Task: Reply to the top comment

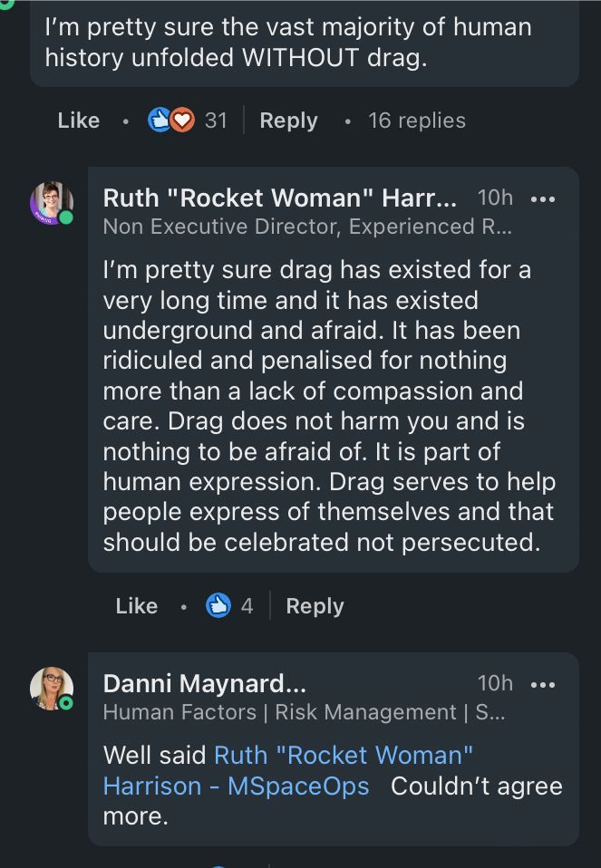Action: [x=288, y=120]
